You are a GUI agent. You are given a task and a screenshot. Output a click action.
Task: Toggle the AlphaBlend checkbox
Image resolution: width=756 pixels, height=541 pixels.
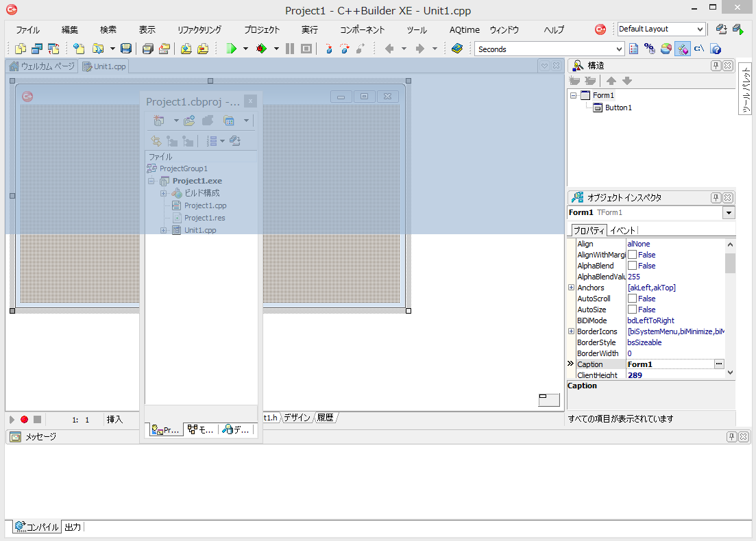632,266
